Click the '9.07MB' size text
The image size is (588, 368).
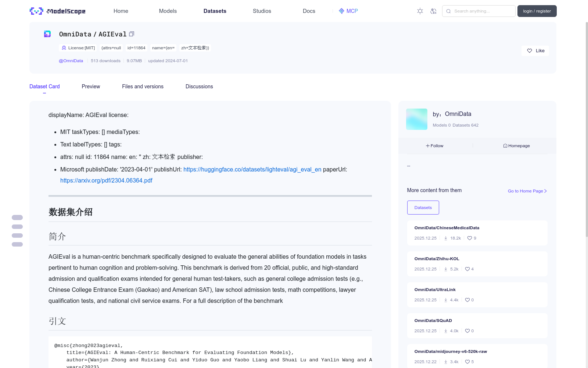click(x=134, y=61)
